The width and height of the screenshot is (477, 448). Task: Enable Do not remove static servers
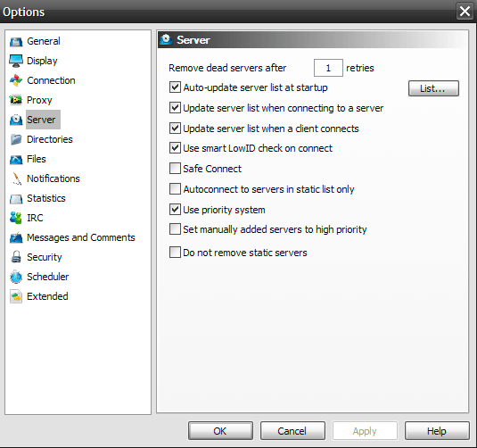tap(175, 253)
